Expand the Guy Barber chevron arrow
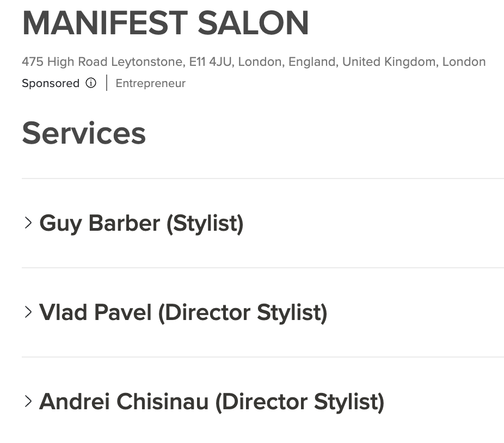Image resolution: width=504 pixels, height=443 pixels. pyautogui.click(x=28, y=223)
